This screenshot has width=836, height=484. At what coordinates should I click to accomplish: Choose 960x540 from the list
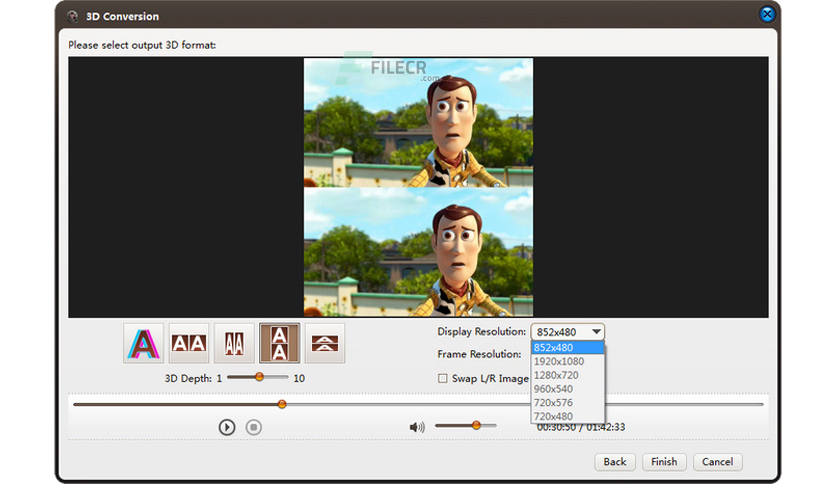(568, 389)
